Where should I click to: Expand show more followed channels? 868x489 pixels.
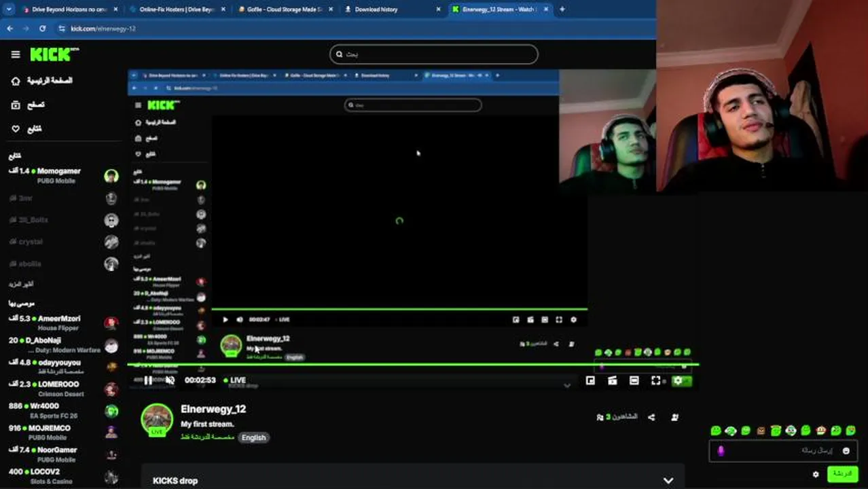click(x=21, y=285)
